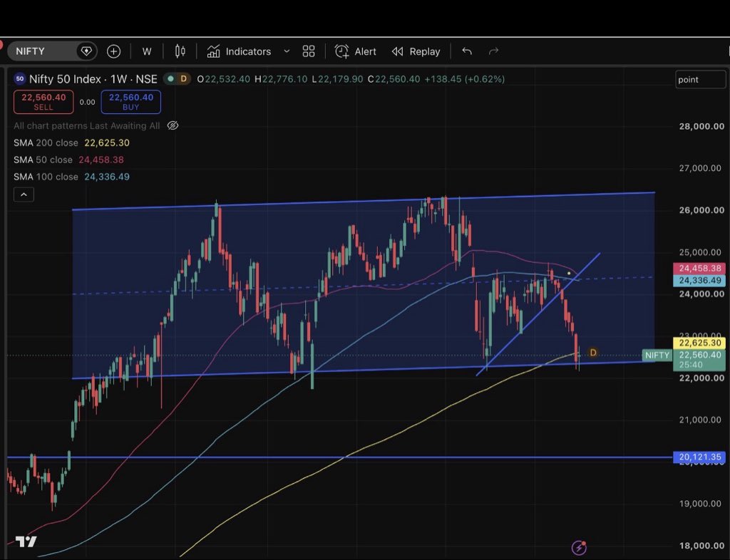Select the SMA 50 close indicator legend
The height and width of the screenshot is (560, 730).
[x=69, y=160]
